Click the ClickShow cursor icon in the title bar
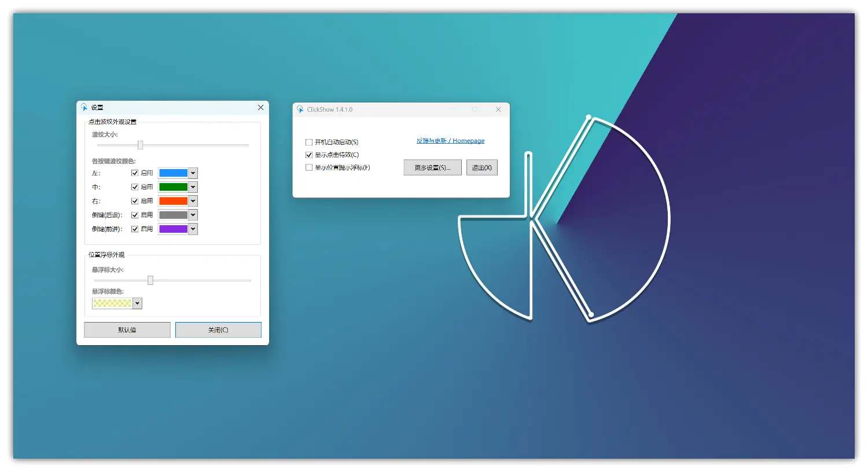This screenshot has height=472, width=868. [x=300, y=109]
